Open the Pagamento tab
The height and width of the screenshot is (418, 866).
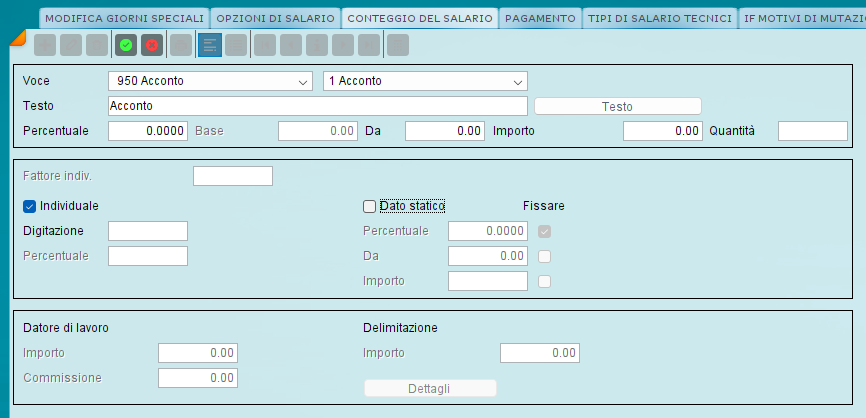click(x=540, y=18)
